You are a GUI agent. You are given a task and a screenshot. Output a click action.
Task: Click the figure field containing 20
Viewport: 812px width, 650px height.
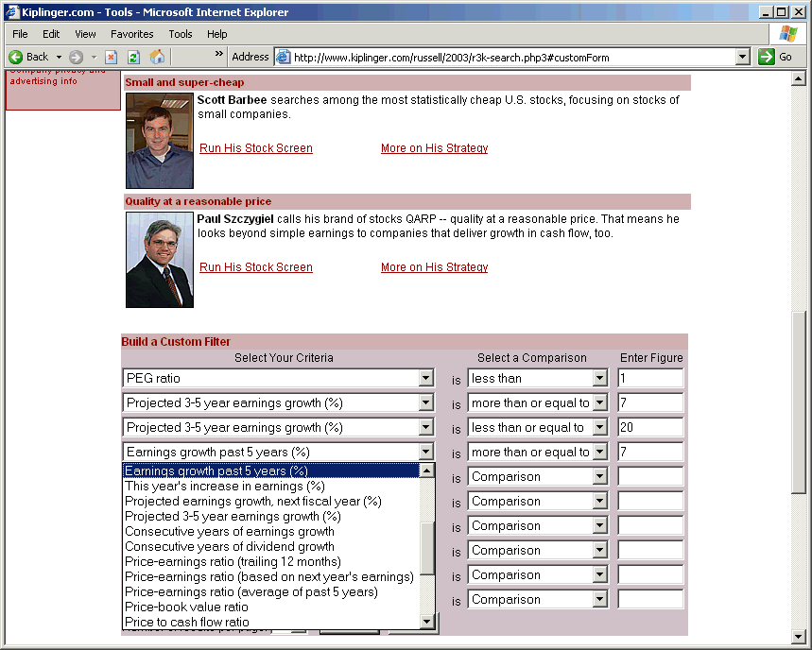tap(649, 428)
